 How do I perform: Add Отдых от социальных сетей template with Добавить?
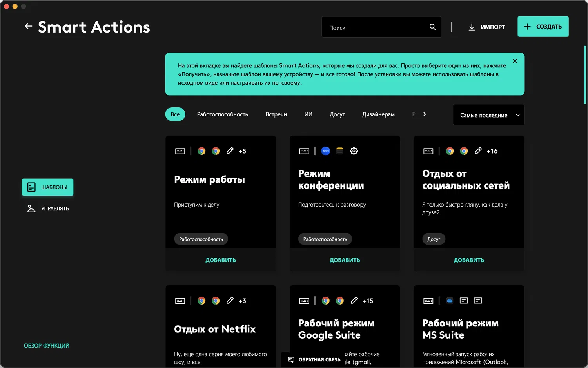pos(469,260)
